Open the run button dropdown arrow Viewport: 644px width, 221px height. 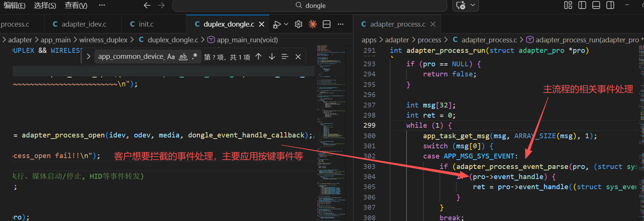pos(286,24)
